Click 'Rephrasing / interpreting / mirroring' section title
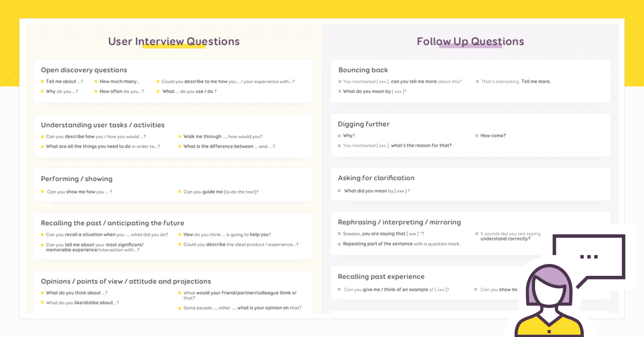644x337 pixels. click(399, 222)
